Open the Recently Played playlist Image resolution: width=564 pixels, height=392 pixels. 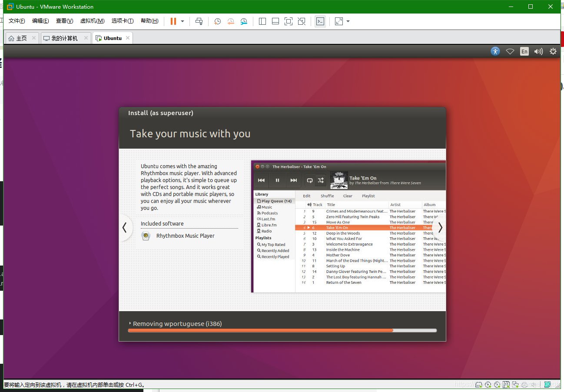click(x=273, y=257)
